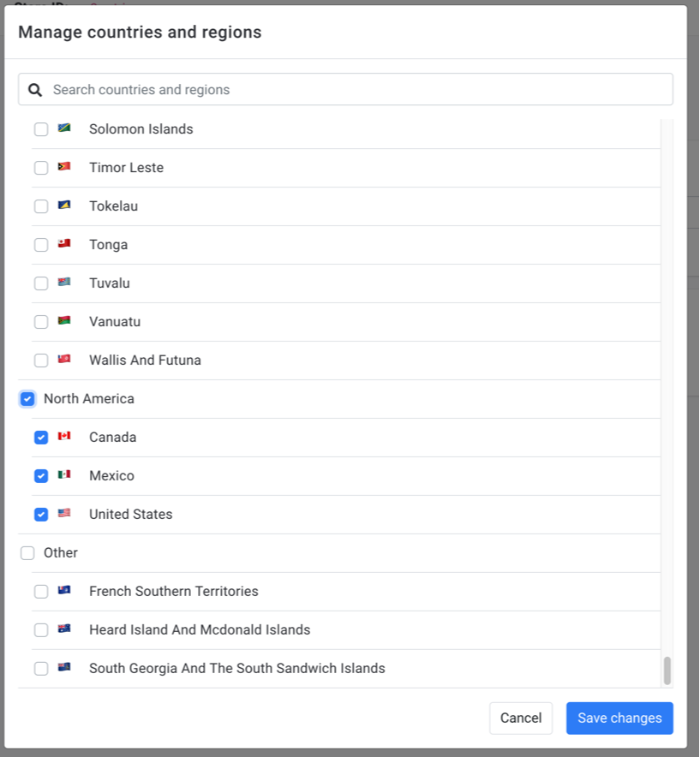Image resolution: width=700 pixels, height=757 pixels.
Task: Check the Other region checkbox
Action: point(27,553)
